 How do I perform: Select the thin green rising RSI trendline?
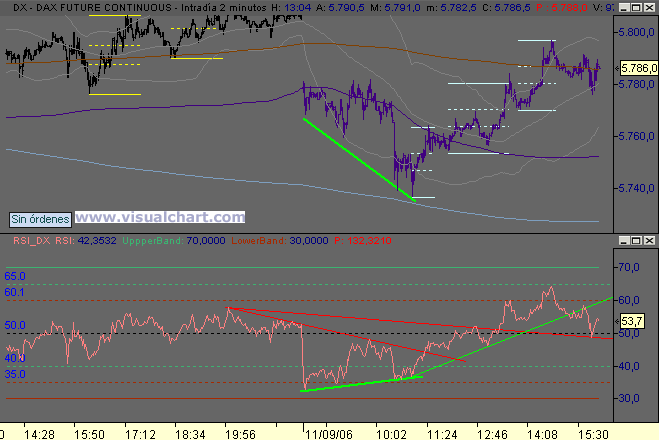511,337
